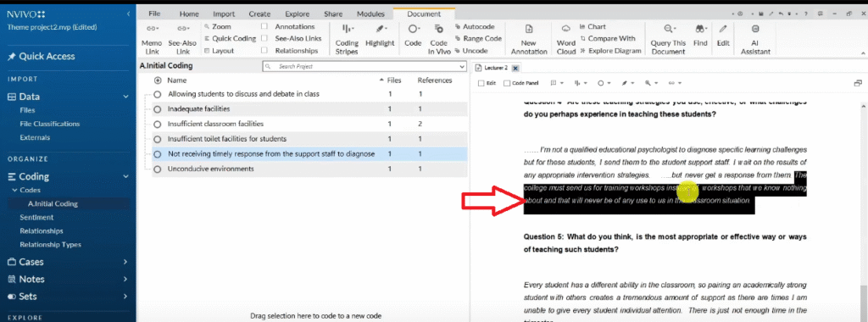Select circle for Insufficient classroom facilities
Screen dimensions: 868x322
(x=157, y=124)
